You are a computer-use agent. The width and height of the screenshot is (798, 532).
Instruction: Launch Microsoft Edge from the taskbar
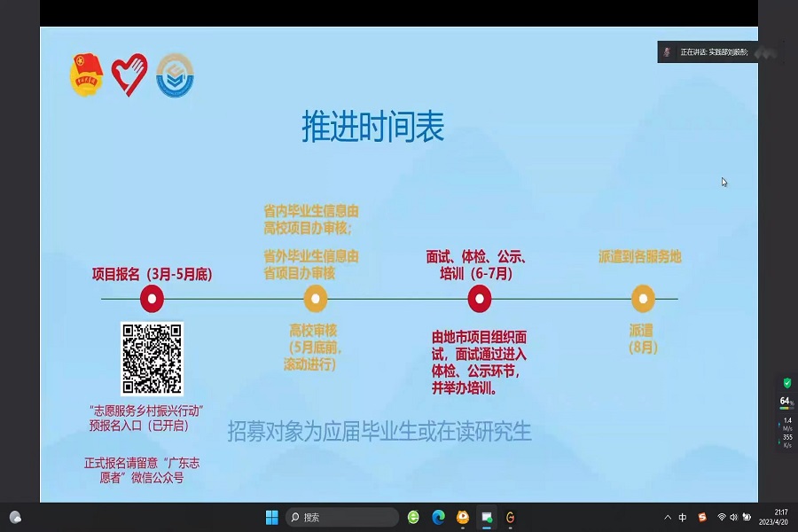tap(438, 517)
